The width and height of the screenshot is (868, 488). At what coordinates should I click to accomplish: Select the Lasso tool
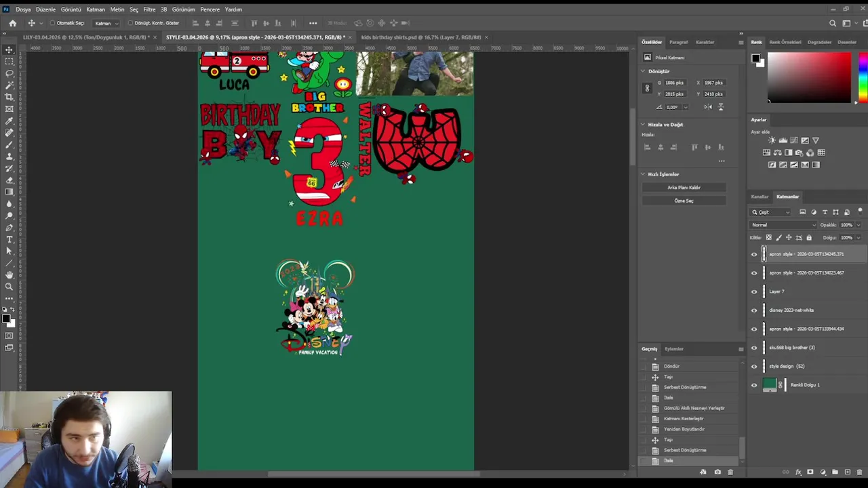pos(9,73)
